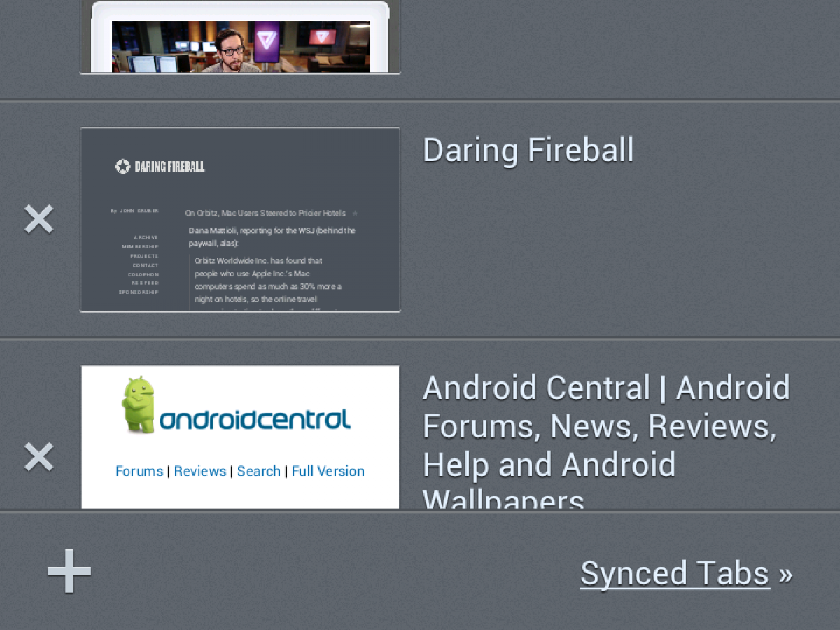The image size is (840, 630).
Task: Add a new tab with plus icon
Action: pos(69,571)
